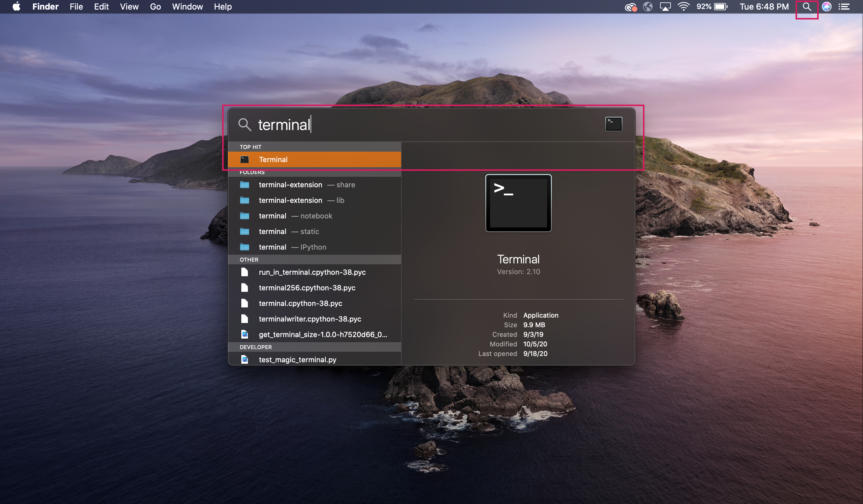The height and width of the screenshot is (504, 863).
Task: Click folder icon of terminal-extension — lib
Action: click(245, 200)
